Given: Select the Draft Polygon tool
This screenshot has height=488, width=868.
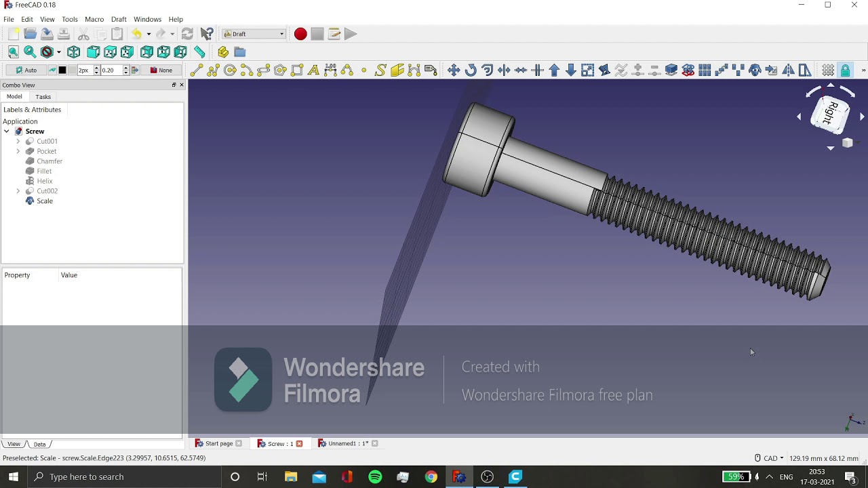Looking at the screenshot, I should click(x=280, y=70).
